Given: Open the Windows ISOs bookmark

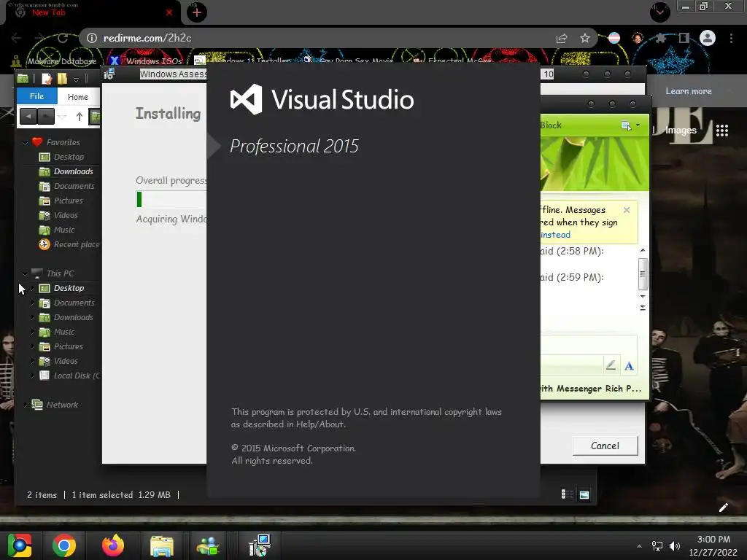Looking at the screenshot, I should pos(147,61).
